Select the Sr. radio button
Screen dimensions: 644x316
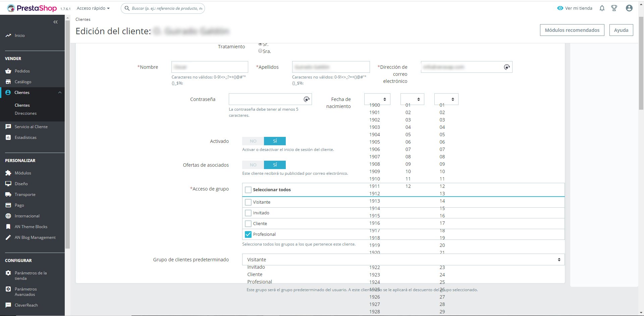260,44
